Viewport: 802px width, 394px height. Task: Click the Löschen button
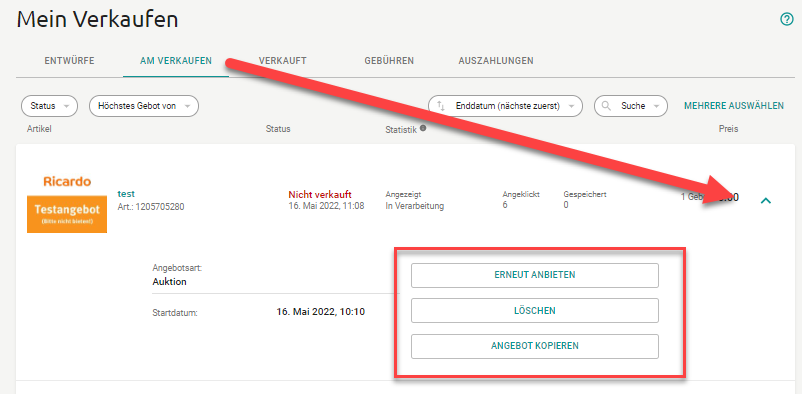pyautogui.click(x=534, y=311)
